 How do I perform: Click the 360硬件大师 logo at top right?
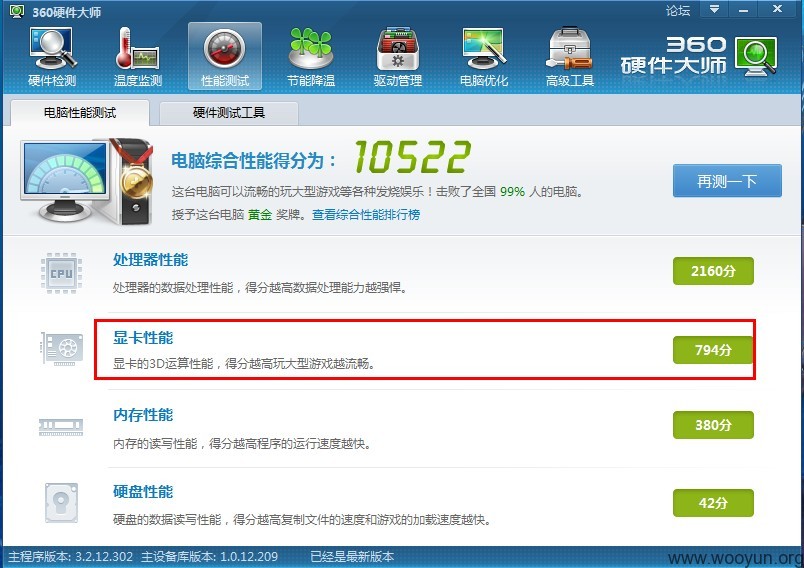tap(699, 56)
